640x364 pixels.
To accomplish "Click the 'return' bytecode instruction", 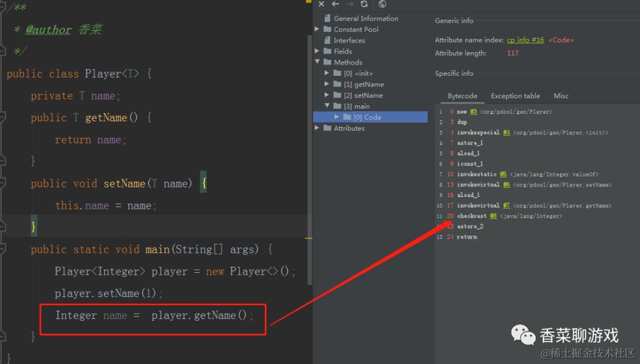I will (x=467, y=237).
